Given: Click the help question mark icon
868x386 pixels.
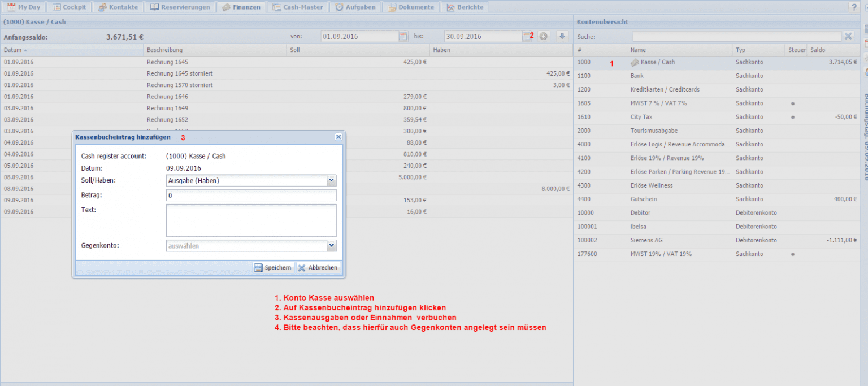Looking at the screenshot, I should click(854, 7).
